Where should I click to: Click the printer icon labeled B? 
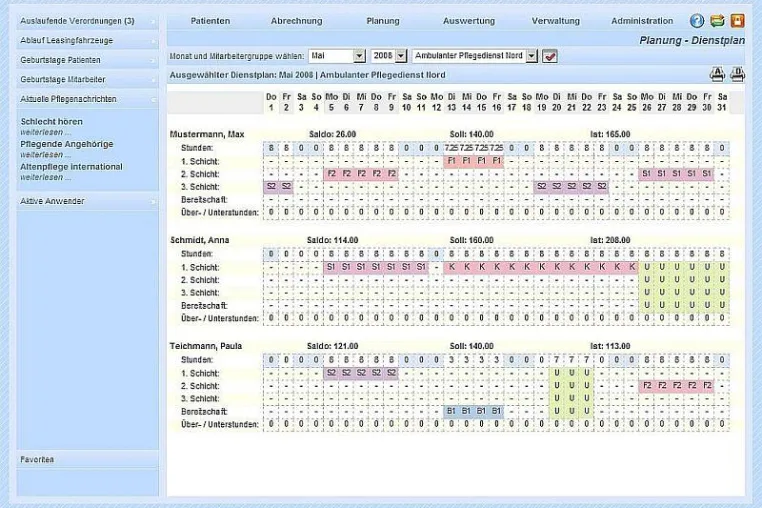tap(737, 74)
